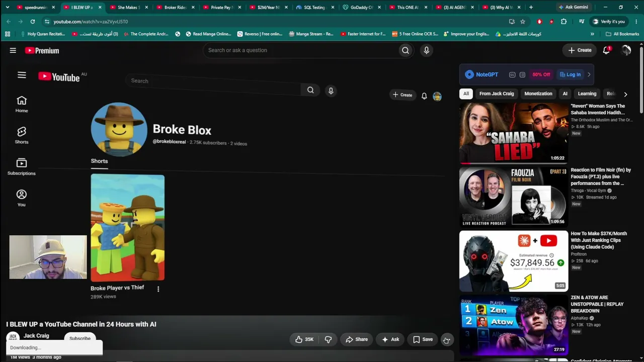Open the Broke Player vs Thief short thumbnail
The height and width of the screenshot is (362, 644).
(x=127, y=227)
